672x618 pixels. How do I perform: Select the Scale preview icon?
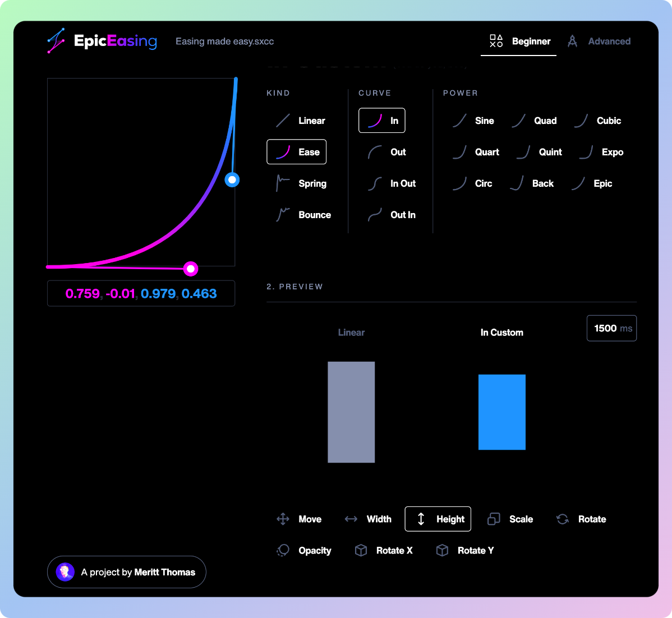[x=494, y=519]
